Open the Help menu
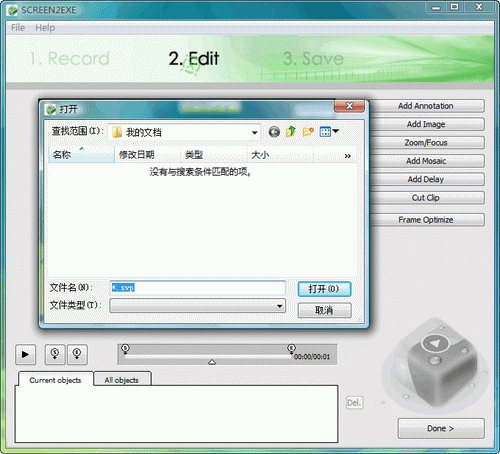The width and height of the screenshot is (500, 454). (45, 28)
